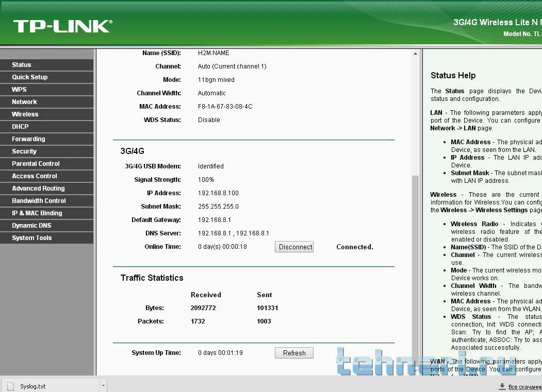This screenshot has height=392, width=542.
Task: Click the channel value Auto (Current channel 1)
Action: tap(232, 66)
